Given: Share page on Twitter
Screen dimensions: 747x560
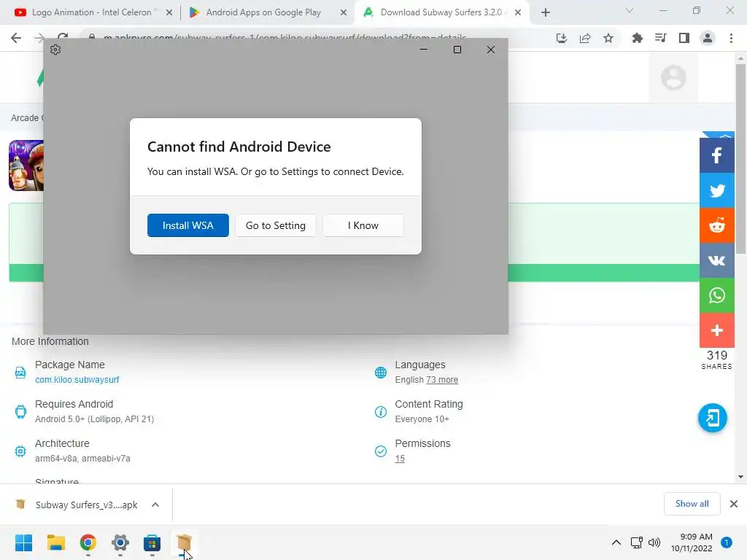Looking at the screenshot, I should click(x=716, y=190).
